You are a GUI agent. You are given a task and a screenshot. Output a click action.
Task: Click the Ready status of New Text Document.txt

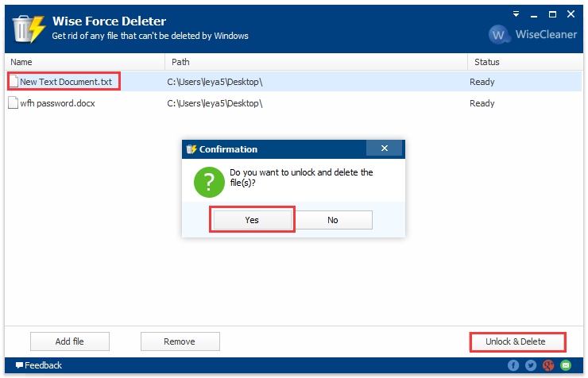[482, 82]
